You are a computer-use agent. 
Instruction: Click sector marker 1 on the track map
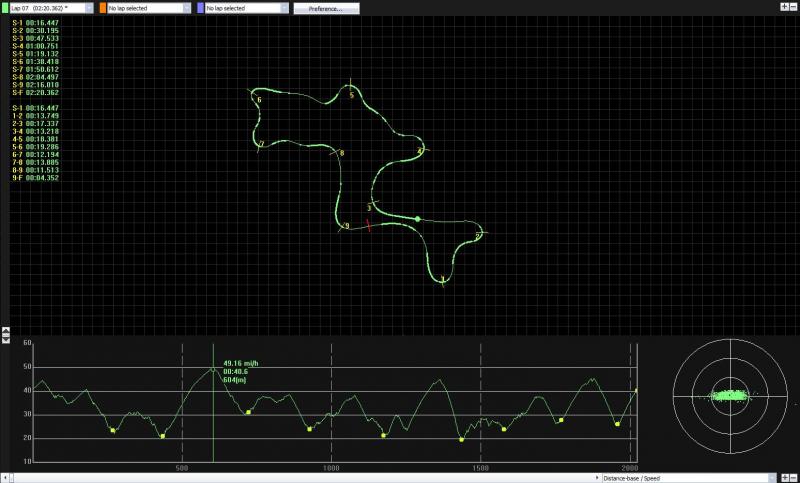tap(442, 279)
